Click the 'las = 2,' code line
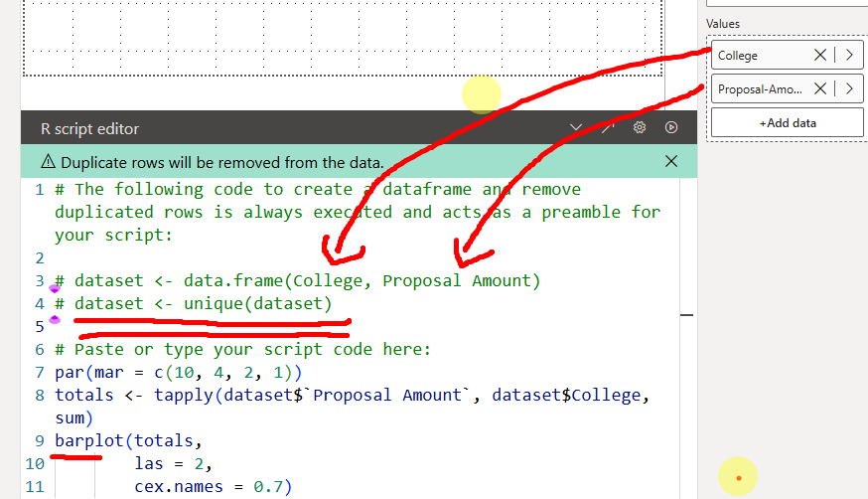 (173, 463)
